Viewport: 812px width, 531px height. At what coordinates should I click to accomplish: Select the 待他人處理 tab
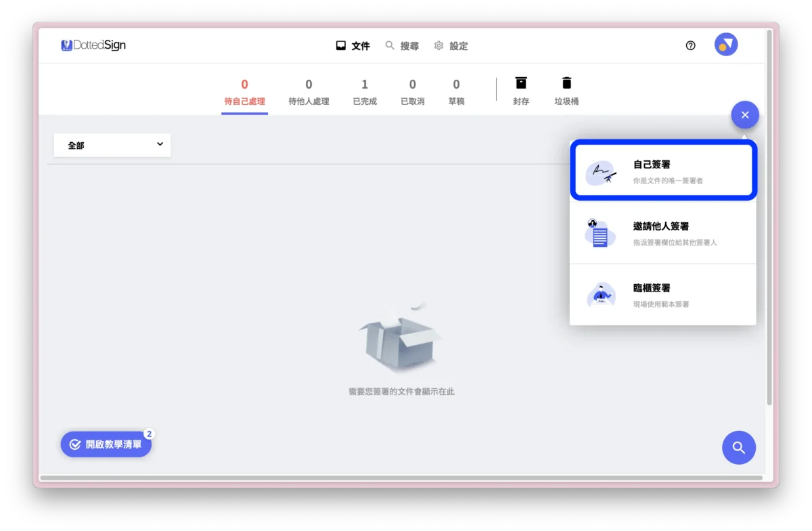(x=309, y=91)
